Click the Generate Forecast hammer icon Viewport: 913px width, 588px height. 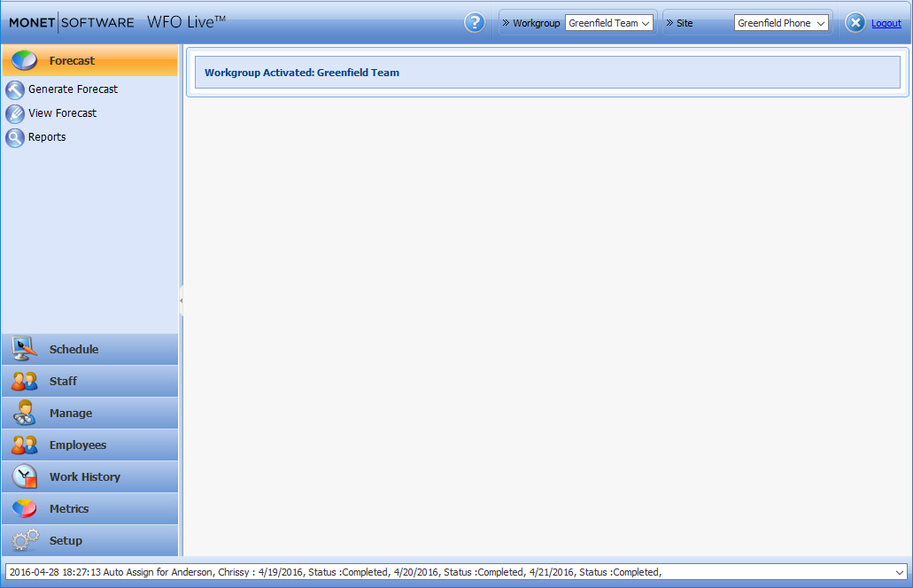click(x=15, y=89)
